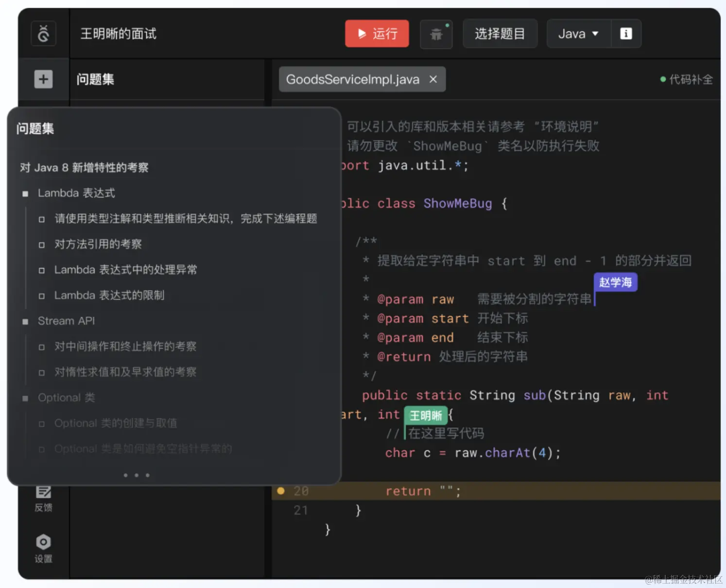The height and width of the screenshot is (588, 726).
Task: Click the breakpoint dot on line 20
Action: [x=280, y=491]
